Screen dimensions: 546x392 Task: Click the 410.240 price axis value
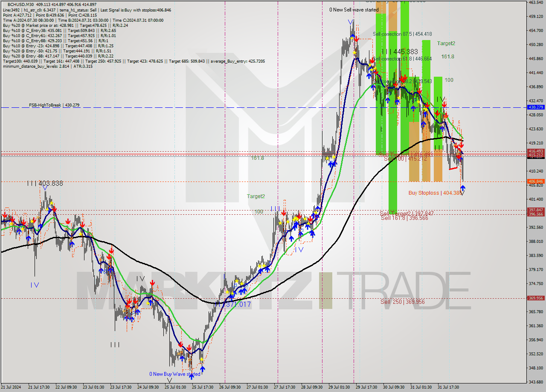536,171
